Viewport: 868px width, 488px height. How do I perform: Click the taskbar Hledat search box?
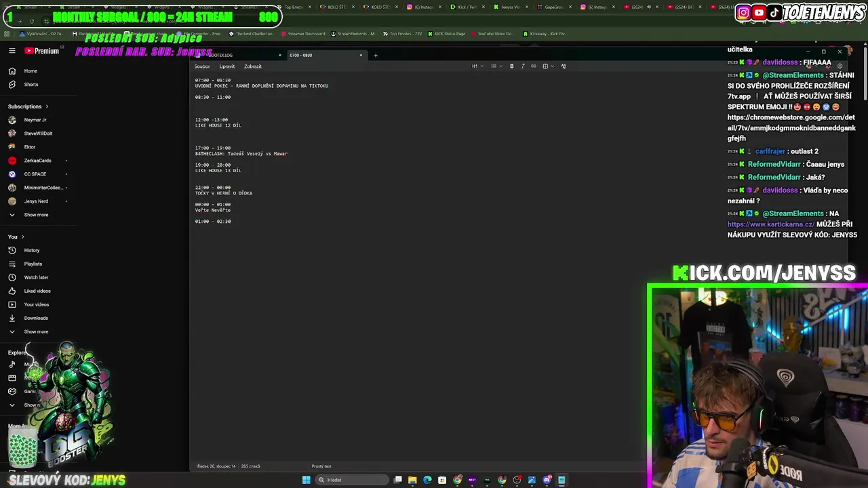coord(351,480)
